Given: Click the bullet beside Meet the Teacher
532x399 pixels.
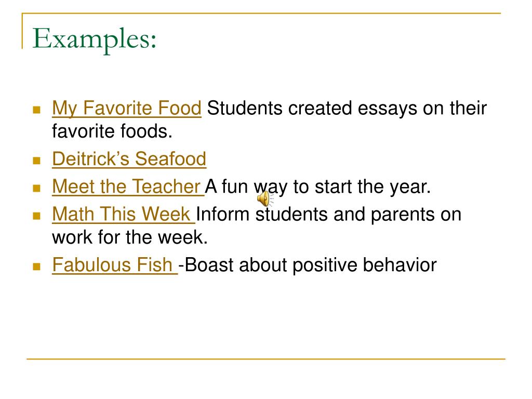Looking at the screenshot, I should pos(37,188).
